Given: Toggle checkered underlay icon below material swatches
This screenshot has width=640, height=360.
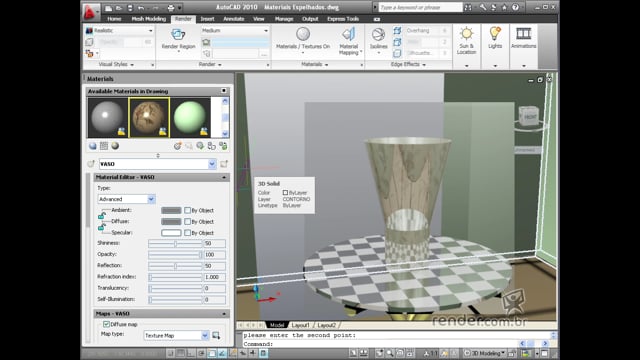Looking at the screenshot, I should pos(104,146).
